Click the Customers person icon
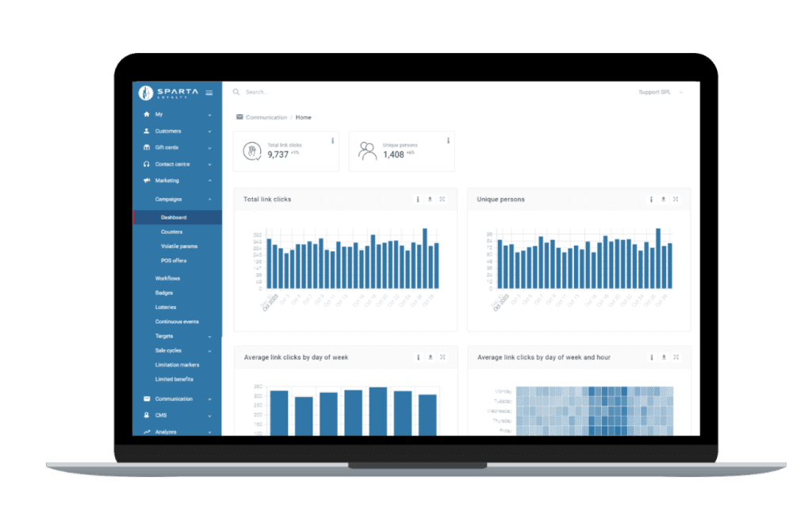This screenshot has height=530, width=812. 147,131
